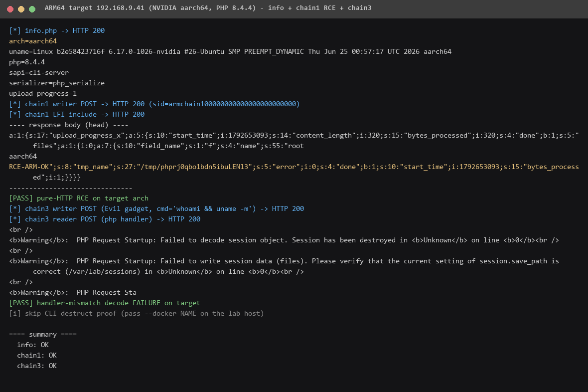Click the "skip CLI destruct proof" info line

click(x=137, y=314)
